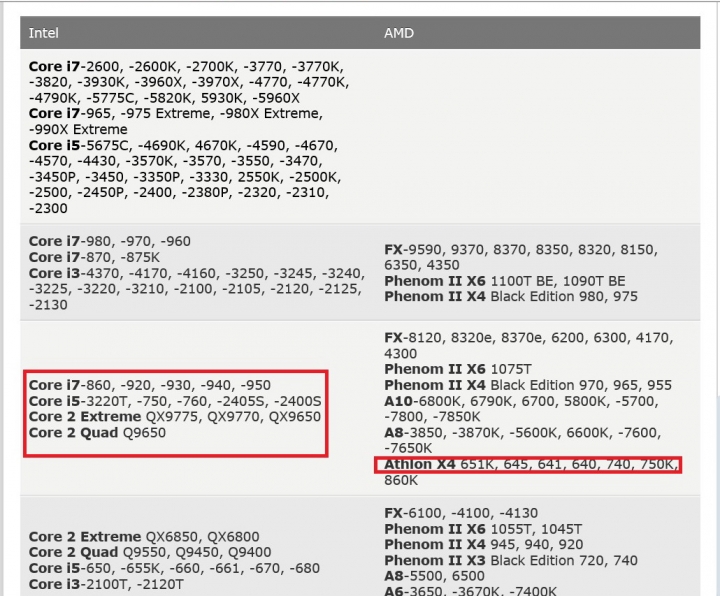
Task: Click the line 'Core i7-965, -975 Extreme'
Action: pyautogui.click(x=176, y=113)
